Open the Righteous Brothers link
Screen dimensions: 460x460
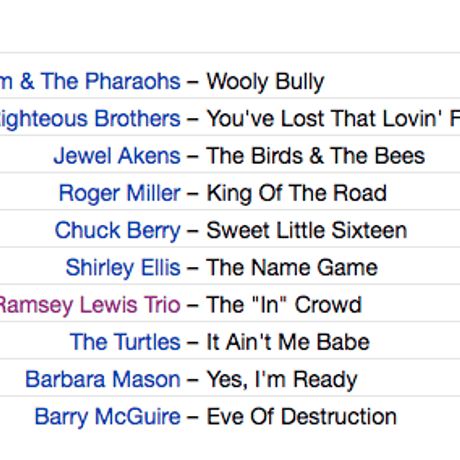(90, 119)
